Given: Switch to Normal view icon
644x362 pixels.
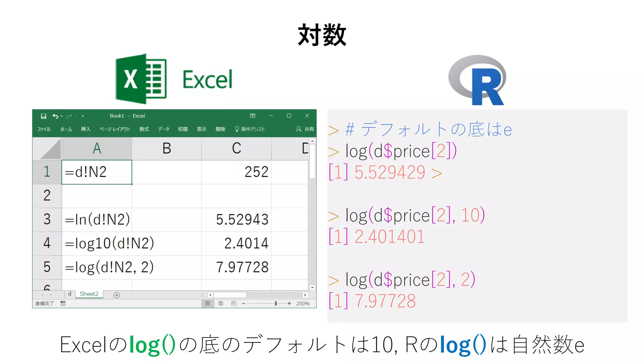Looking at the screenshot, I should 208,304.
